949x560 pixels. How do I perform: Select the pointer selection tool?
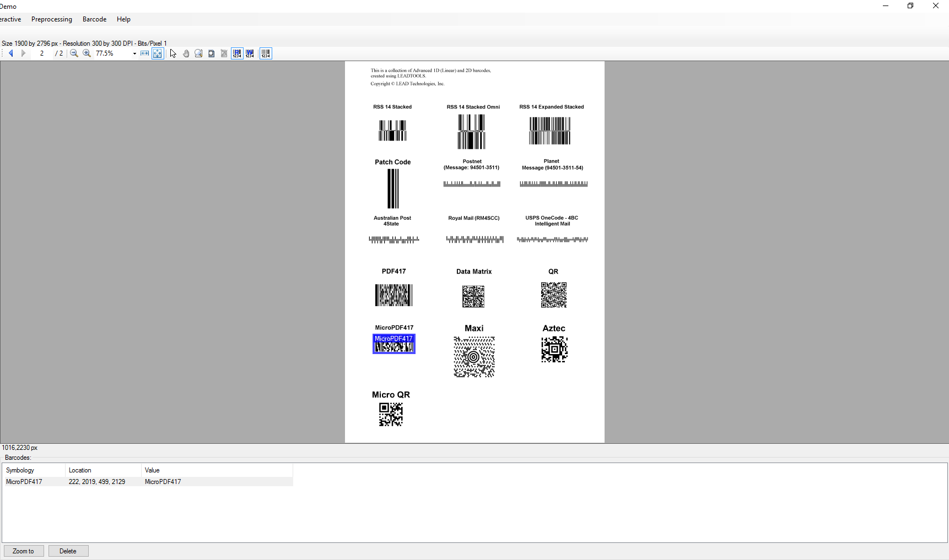172,53
